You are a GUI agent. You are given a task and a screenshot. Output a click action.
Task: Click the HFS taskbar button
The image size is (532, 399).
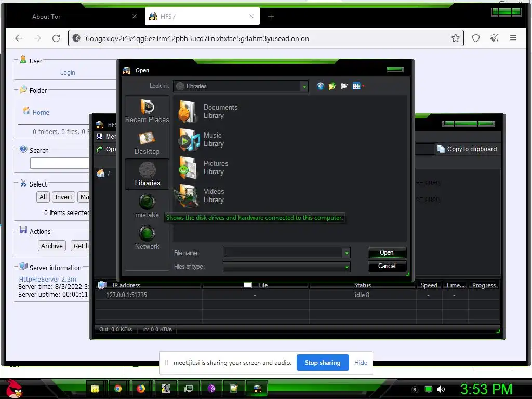tap(257, 389)
